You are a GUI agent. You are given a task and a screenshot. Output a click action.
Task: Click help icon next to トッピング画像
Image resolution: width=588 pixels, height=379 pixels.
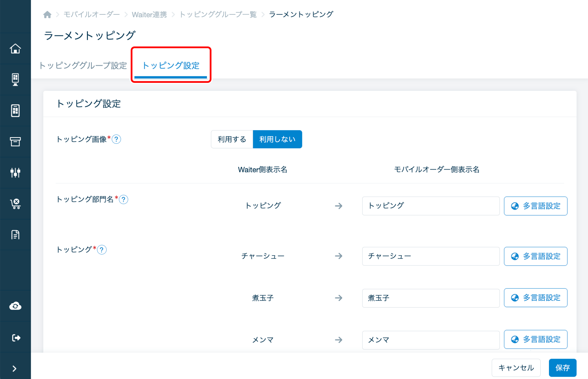116,139
